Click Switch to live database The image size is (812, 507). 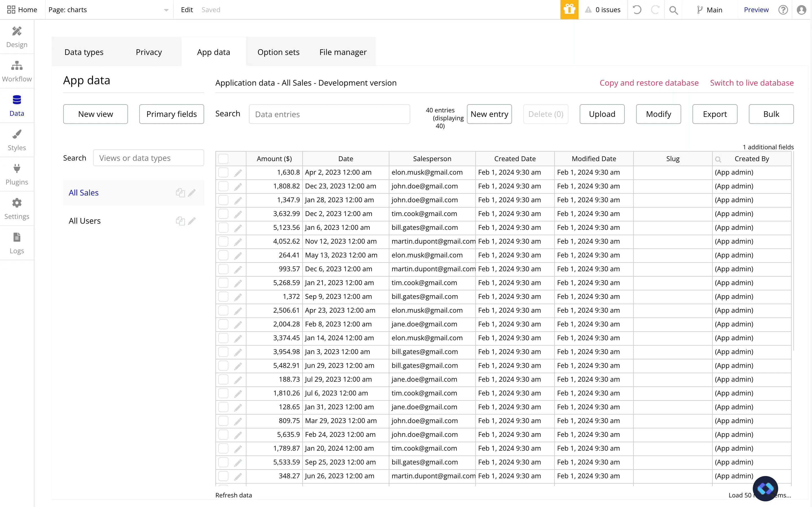pyautogui.click(x=752, y=83)
